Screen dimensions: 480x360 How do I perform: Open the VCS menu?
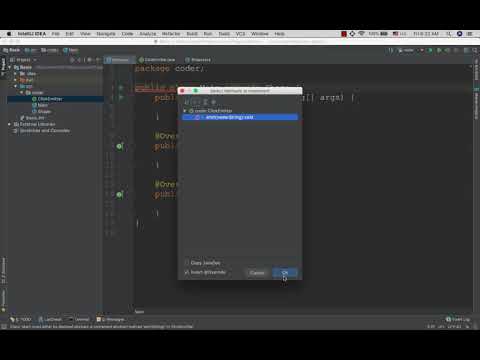coord(240,34)
